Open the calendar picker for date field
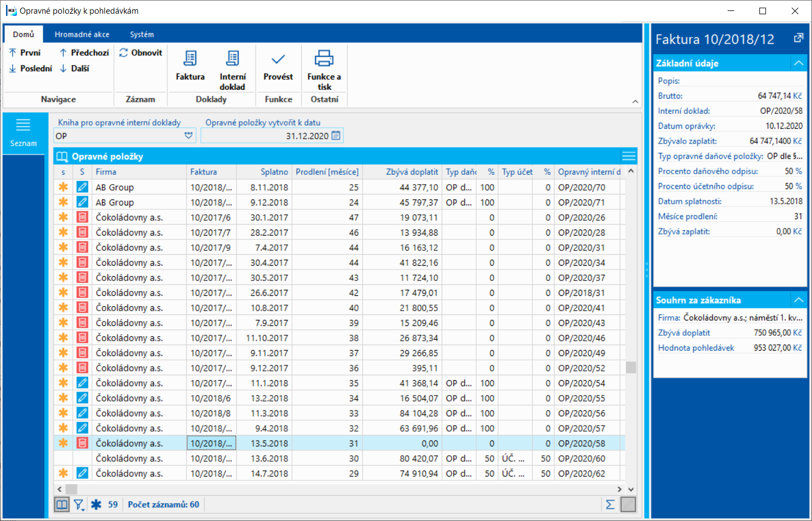Screen dimensions: 812x521 click(336, 136)
